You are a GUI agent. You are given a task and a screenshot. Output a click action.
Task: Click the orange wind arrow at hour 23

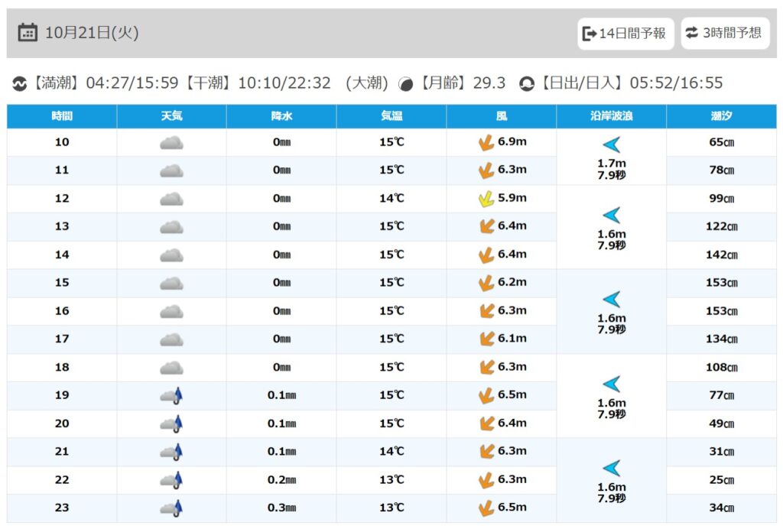486,508
